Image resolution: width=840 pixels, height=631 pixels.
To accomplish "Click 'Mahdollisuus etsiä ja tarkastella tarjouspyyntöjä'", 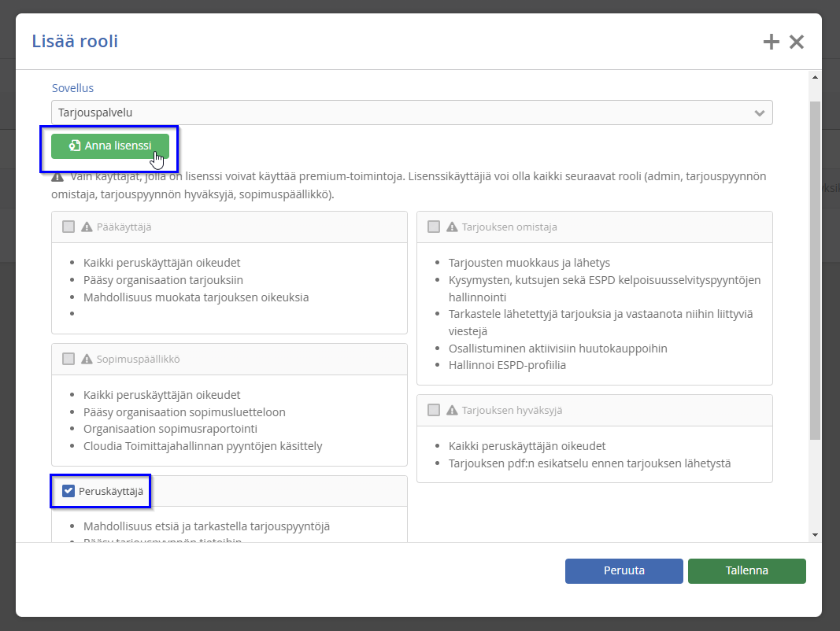I will coord(207,526).
